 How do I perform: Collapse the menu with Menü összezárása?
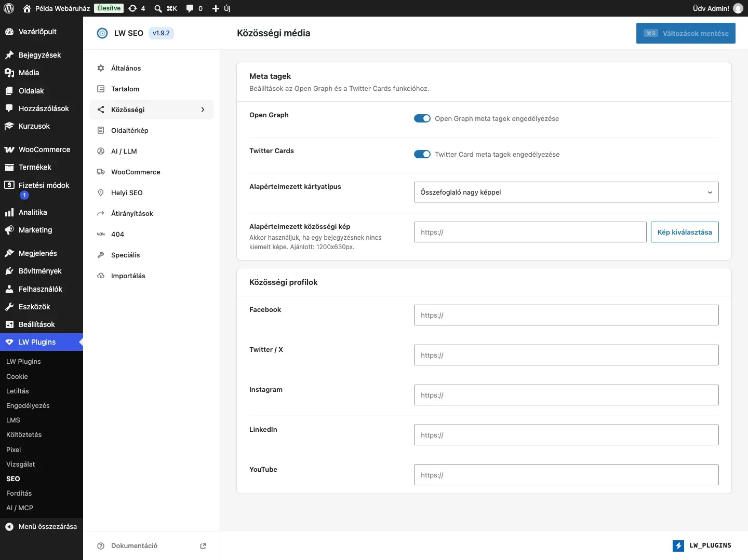coord(42,526)
